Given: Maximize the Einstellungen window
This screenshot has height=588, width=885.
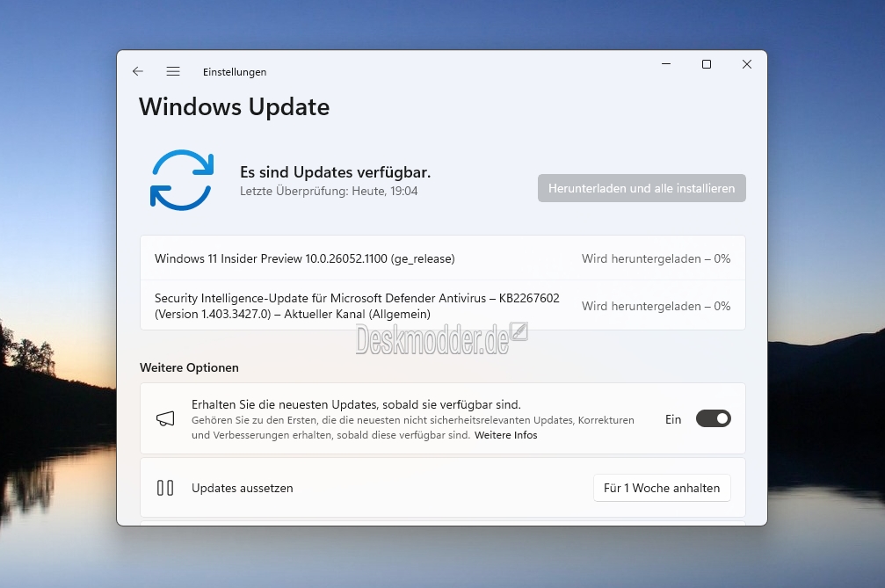Looking at the screenshot, I should pos(706,64).
